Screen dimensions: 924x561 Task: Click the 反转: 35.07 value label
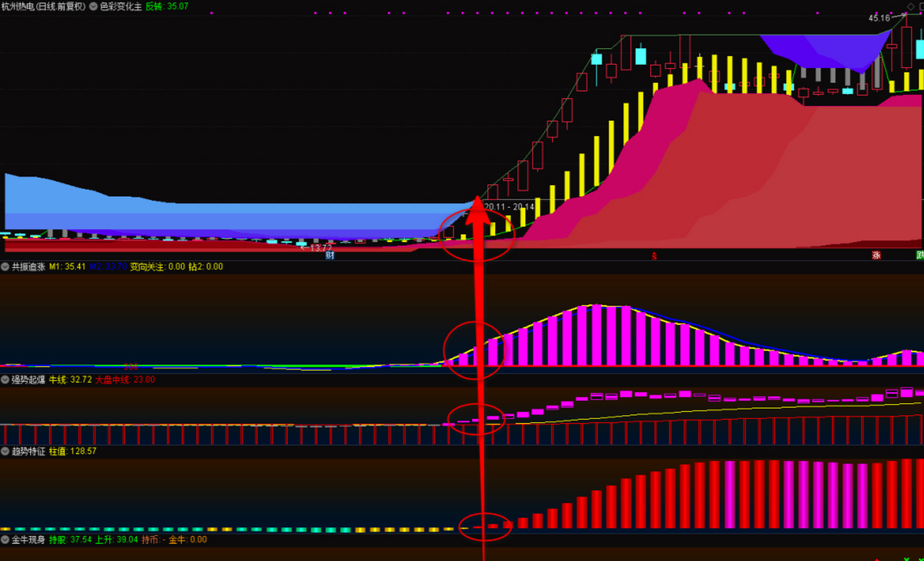click(x=167, y=7)
